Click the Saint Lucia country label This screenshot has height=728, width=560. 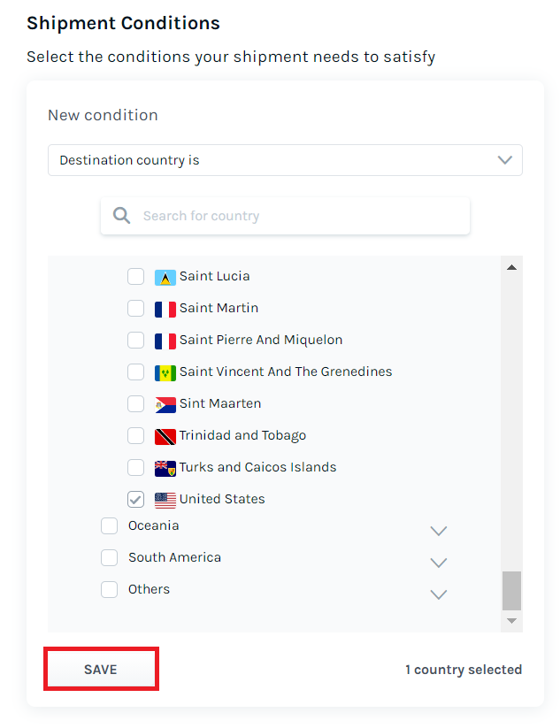(214, 276)
